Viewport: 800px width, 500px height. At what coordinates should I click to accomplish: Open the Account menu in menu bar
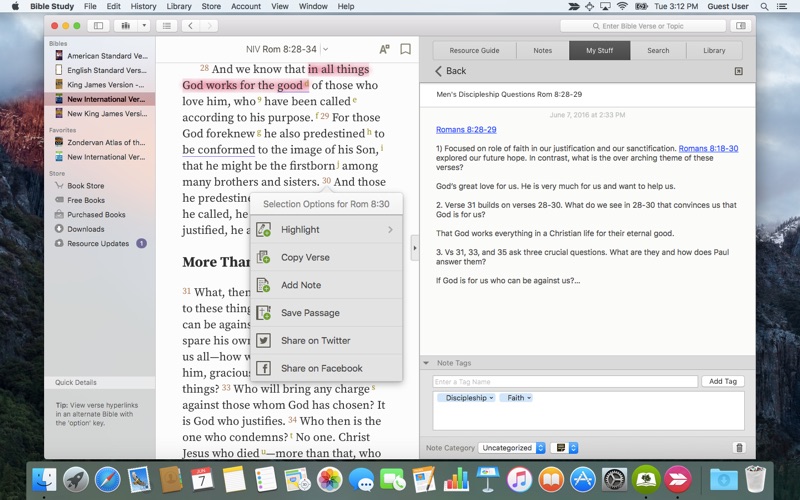pos(246,6)
